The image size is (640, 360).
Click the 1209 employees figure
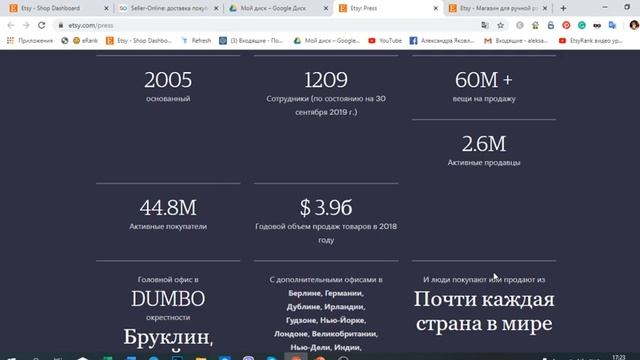[x=326, y=80]
